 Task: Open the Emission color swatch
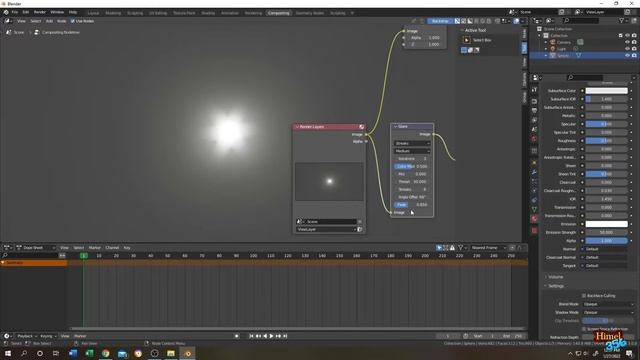607,224
